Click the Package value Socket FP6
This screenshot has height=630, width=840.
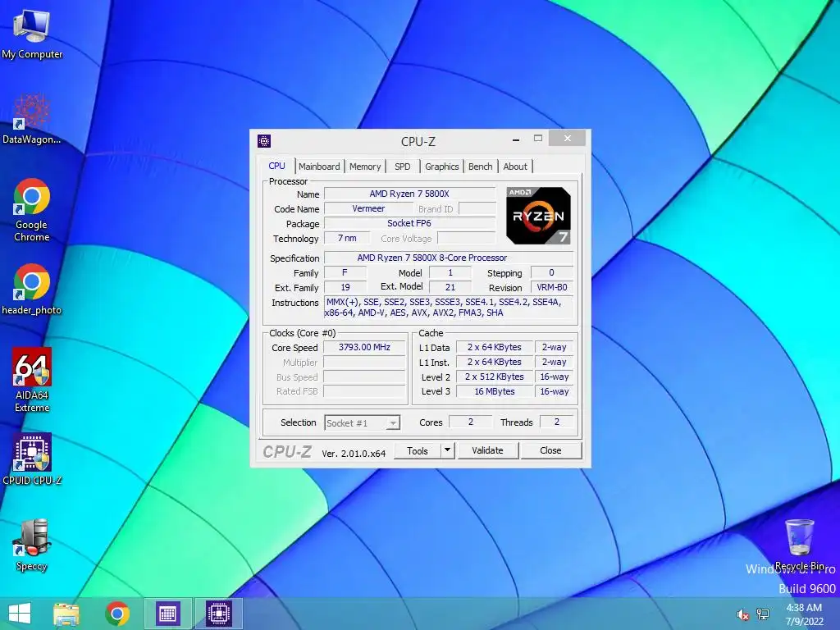coord(410,223)
